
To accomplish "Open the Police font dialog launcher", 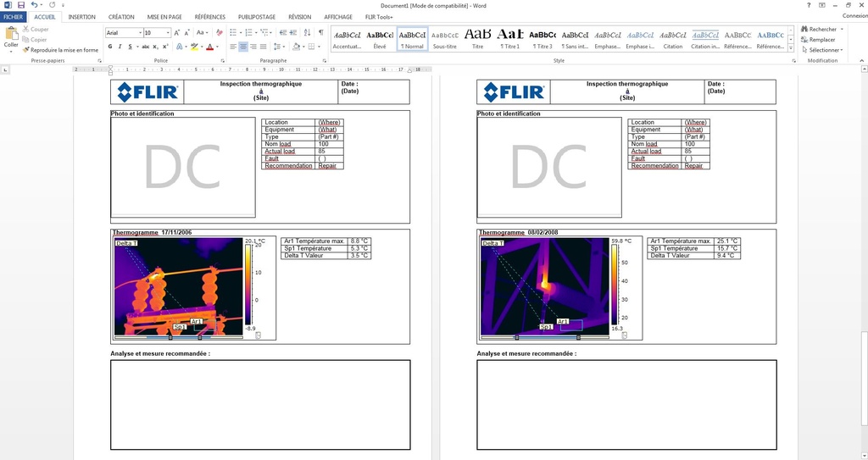I will pos(223,61).
